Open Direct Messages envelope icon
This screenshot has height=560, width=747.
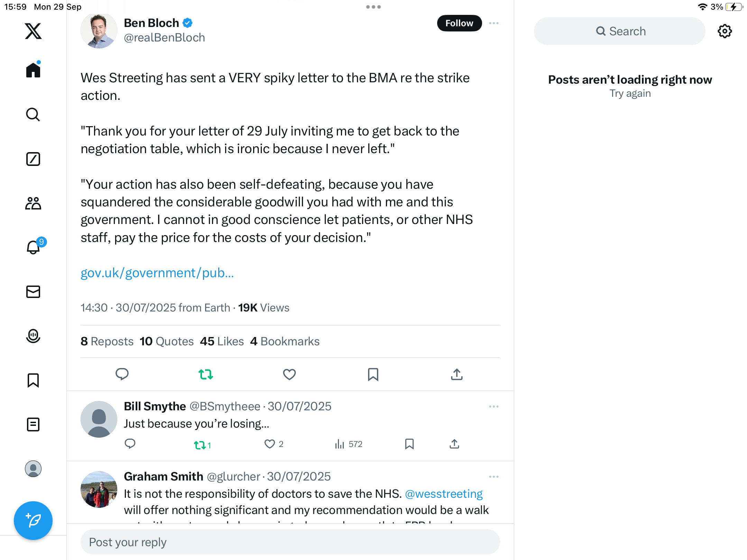[x=33, y=292]
